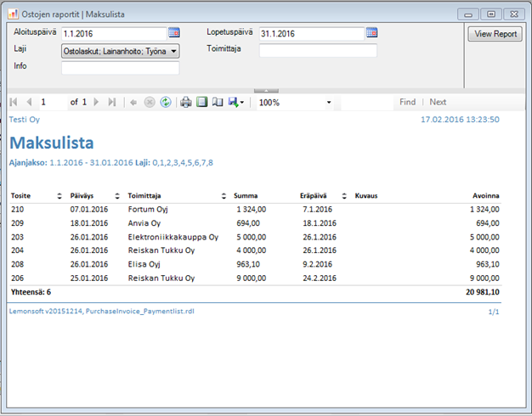
Task: Go to first report page
Action: 14,102
